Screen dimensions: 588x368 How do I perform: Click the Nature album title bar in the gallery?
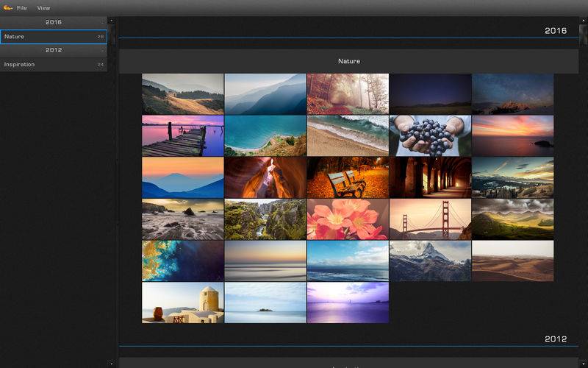(x=348, y=61)
